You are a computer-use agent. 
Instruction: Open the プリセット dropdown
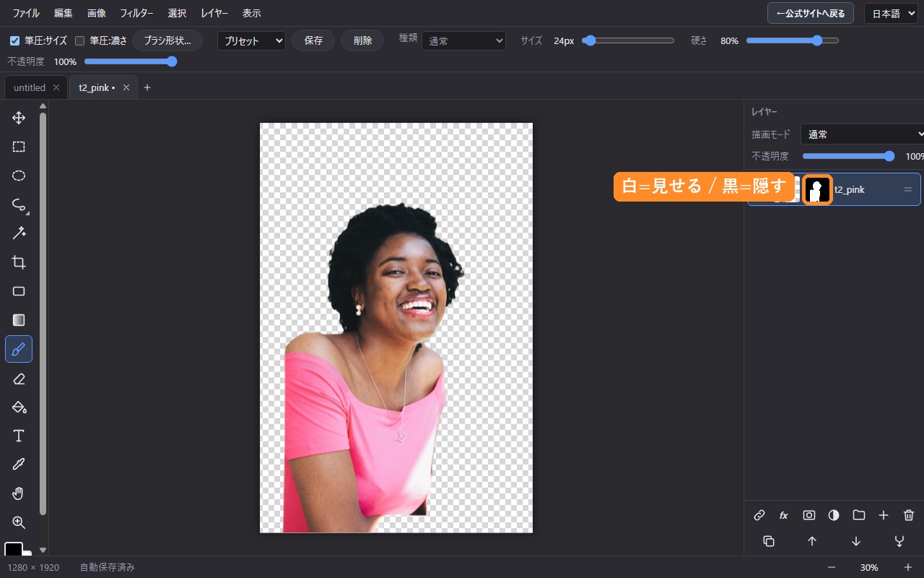click(251, 41)
